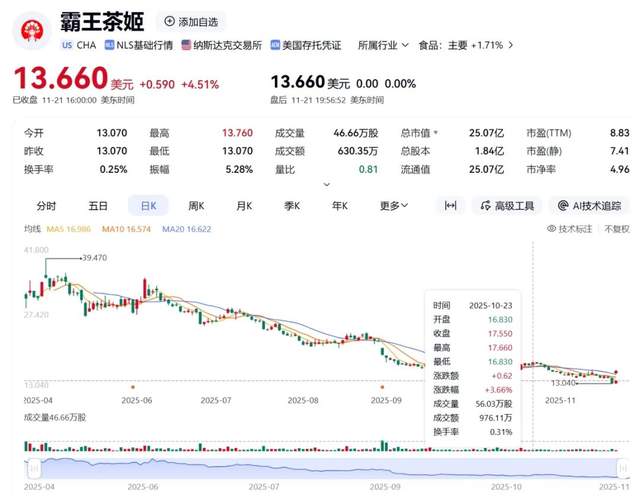This screenshot has height=500, width=640.
Task: Click the US market badge icon
Action: click(x=67, y=45)
